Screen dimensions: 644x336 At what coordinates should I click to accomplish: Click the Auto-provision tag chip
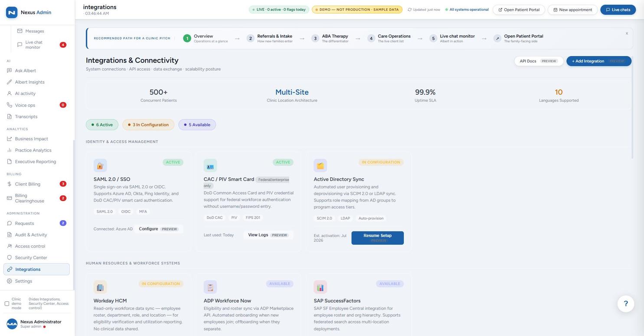click(x=371, y=218)
